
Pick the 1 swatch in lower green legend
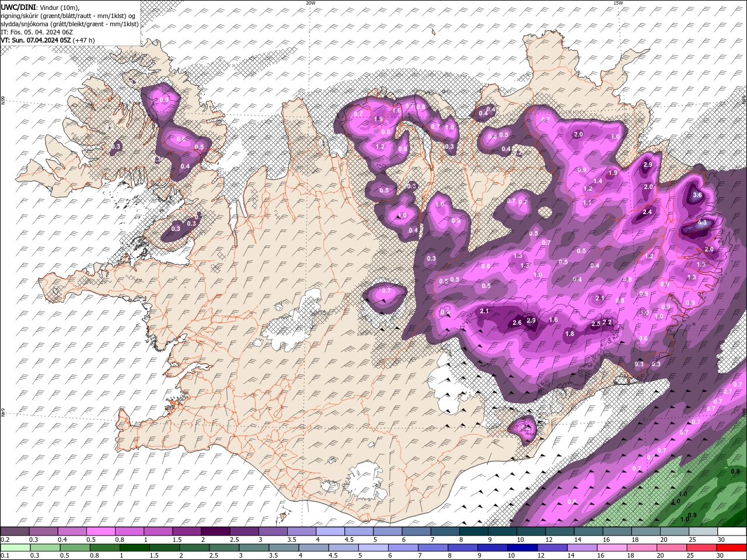134,548
